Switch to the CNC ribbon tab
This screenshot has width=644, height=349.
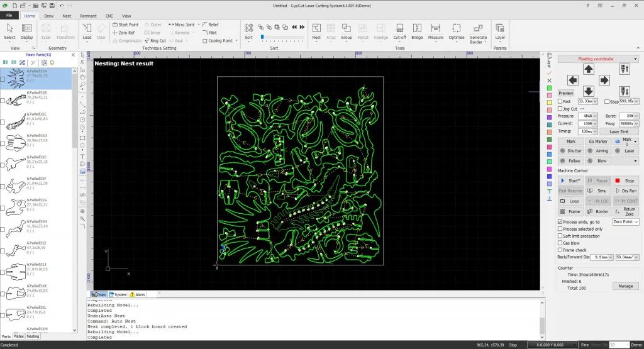[x=109, y=16]
